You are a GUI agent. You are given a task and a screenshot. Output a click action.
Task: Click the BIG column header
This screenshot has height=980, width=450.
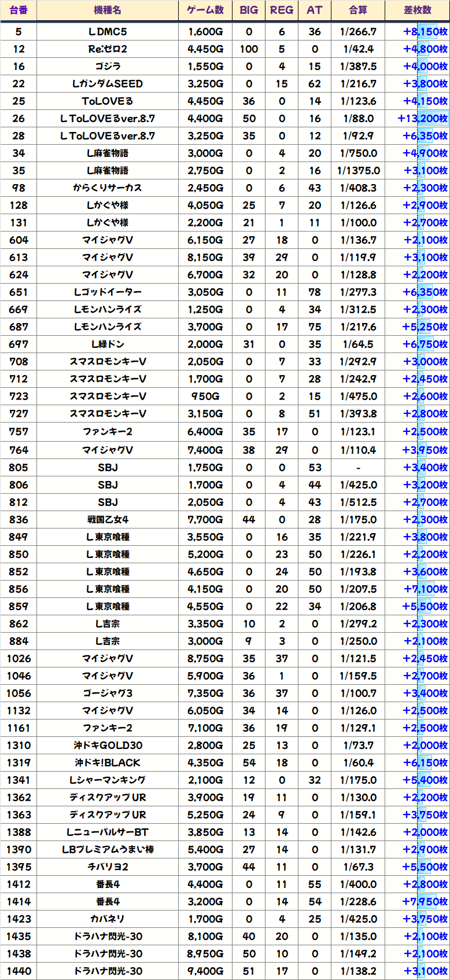[x=249, y=10]
